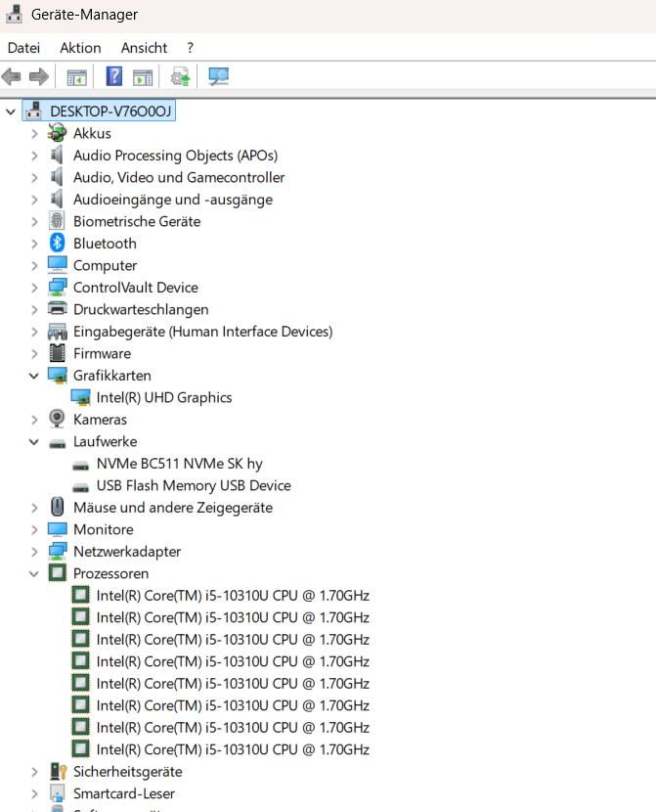Expand the Netzwerkadapter category chevron
This screenshot has width=656, height=812.
pyautogui.click(x=34, y=552)
